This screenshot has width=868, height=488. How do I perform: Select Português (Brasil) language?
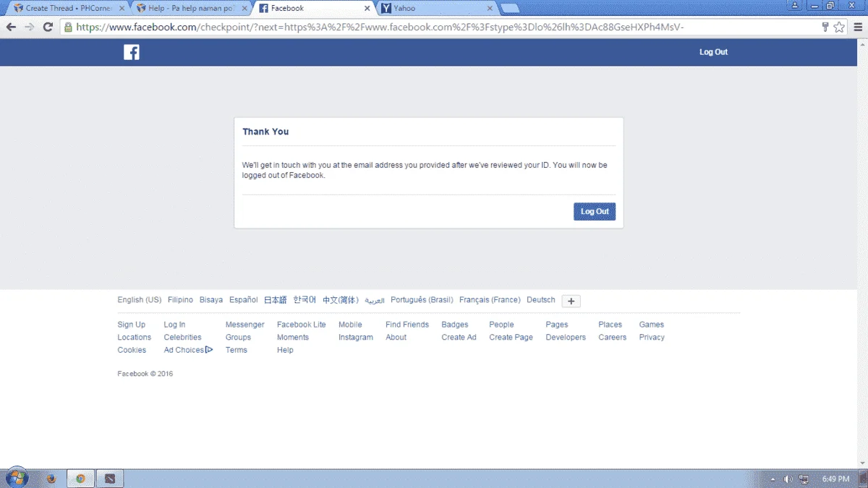click(422, 300)
